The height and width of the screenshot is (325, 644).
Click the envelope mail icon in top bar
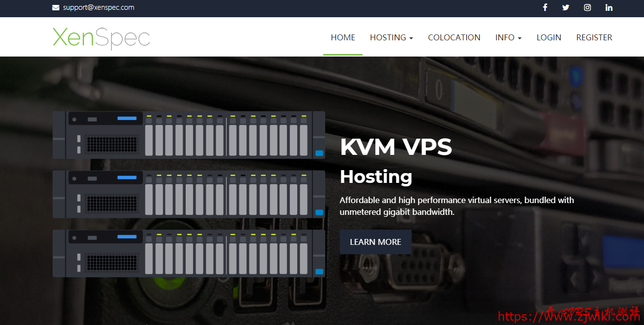point(56,8)
